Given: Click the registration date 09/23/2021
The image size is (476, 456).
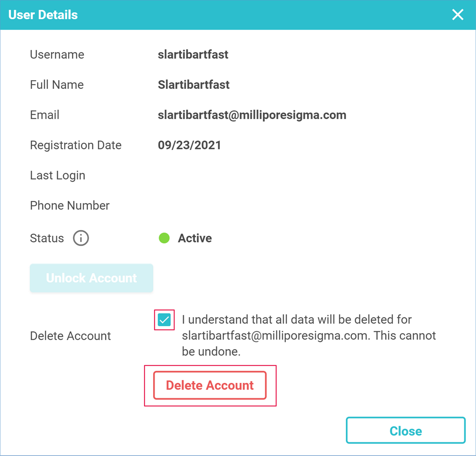Looking at the screenshot, I should 189,145.
